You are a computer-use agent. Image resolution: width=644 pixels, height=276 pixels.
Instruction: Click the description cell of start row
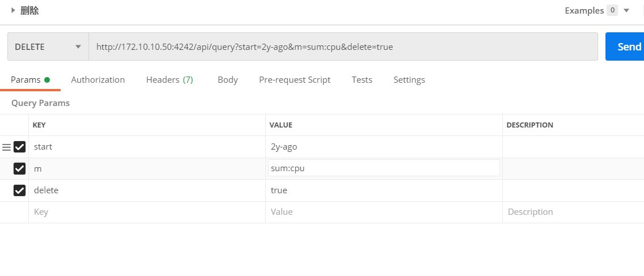tap(573, 147)
